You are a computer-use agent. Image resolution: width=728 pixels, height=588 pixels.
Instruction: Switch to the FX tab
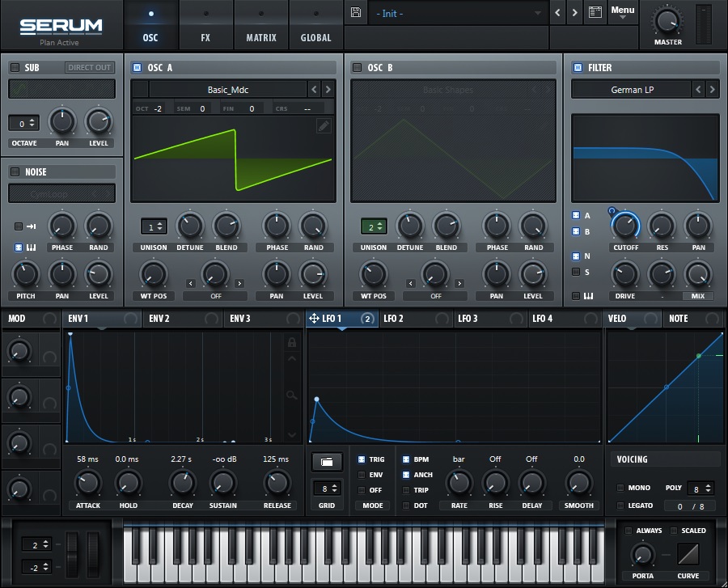tap(205, 25)
